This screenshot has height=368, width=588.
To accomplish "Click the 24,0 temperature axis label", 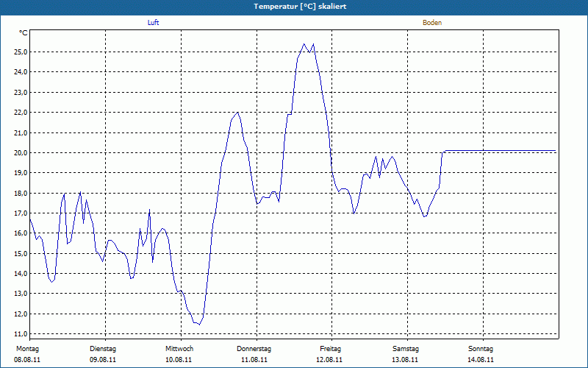I will tap(21, 71).
